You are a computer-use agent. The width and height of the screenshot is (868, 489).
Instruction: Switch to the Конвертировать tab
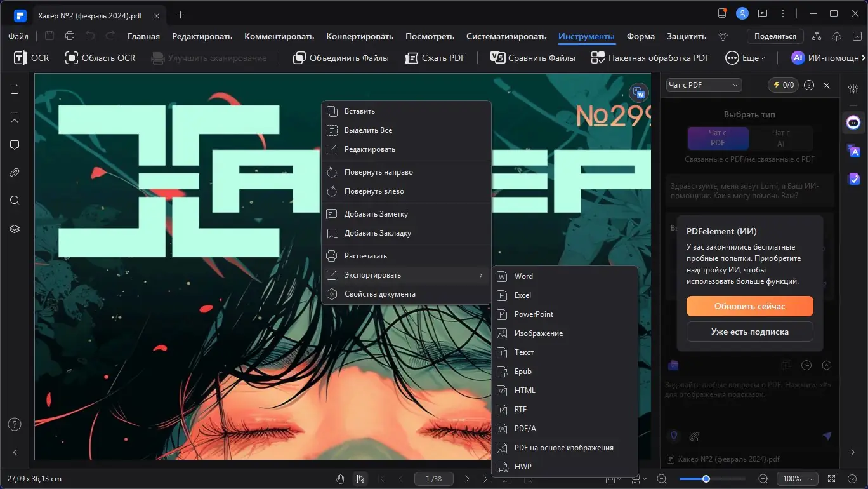360,36
